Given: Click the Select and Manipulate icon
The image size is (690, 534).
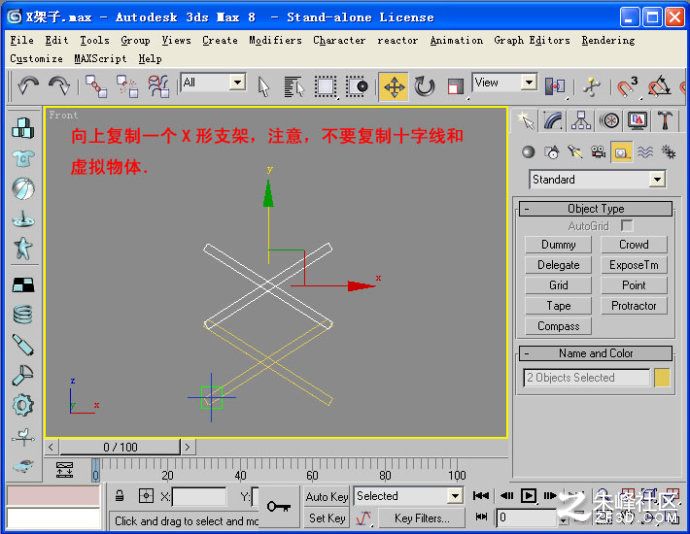Looking at the screenshot, I should point(591,86).
